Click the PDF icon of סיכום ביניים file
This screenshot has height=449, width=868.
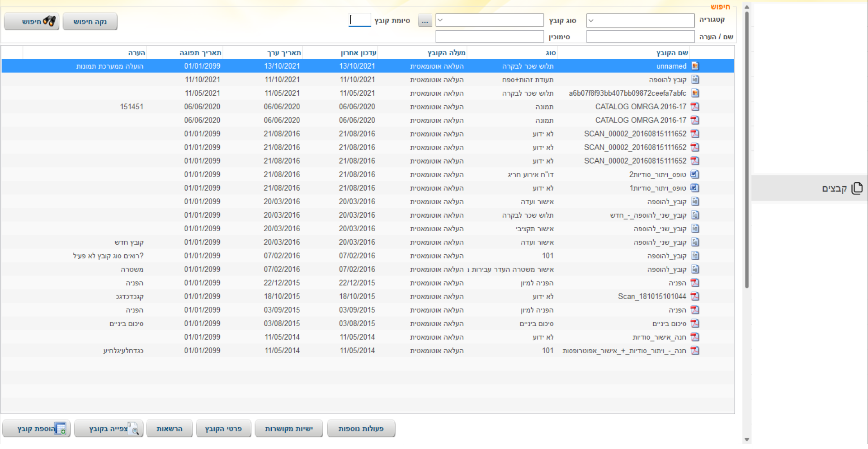pyautogui.click(x=695, y=323)
